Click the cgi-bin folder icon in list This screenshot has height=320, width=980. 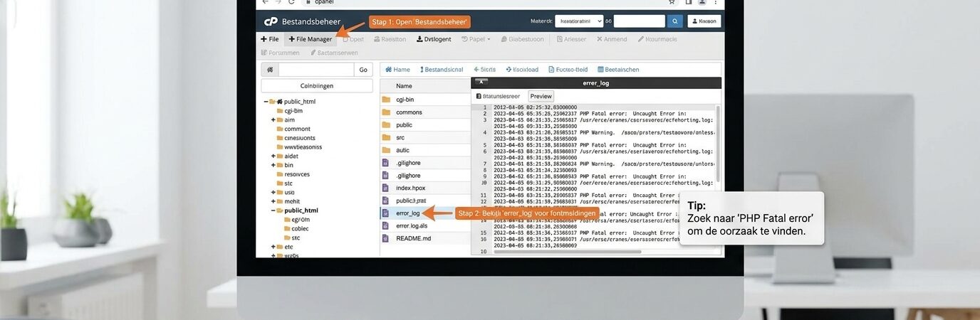tap(386, 100)
